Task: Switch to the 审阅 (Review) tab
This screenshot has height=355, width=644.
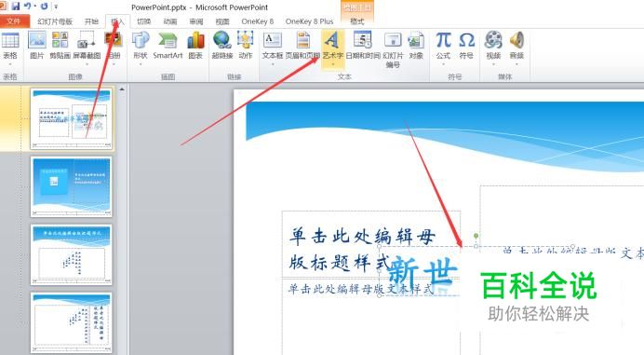Action: click(196, 21)
